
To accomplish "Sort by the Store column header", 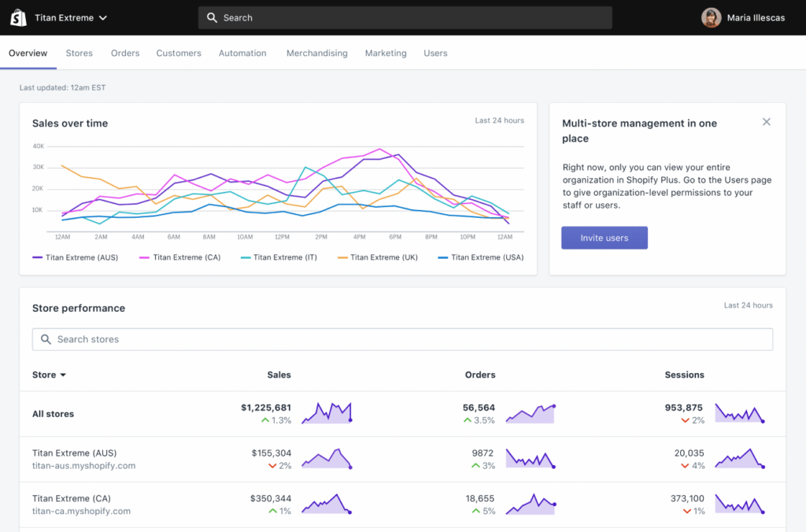I will click(49, 375).
